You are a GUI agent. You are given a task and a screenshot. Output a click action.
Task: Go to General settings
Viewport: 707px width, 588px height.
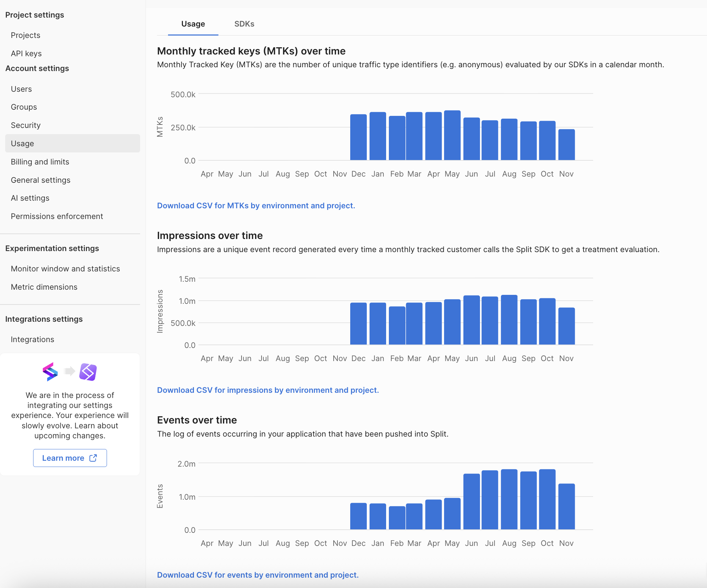[x=41, y=180]
